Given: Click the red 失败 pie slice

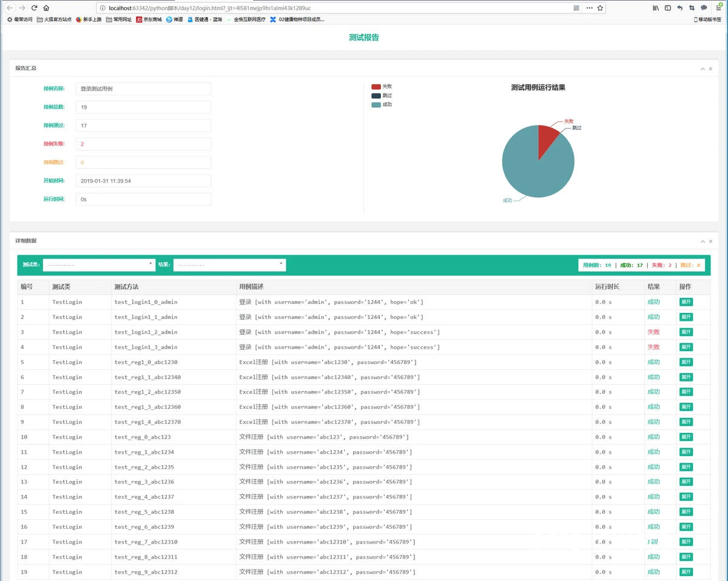Looking at the screenshot, I should [x=548, y=138].
